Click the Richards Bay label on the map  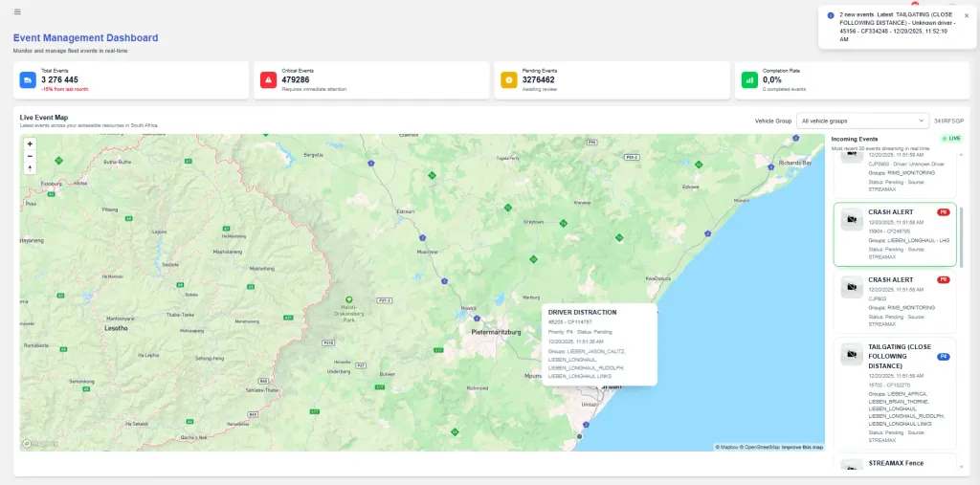pyautogui.click(x=795, y=163)
